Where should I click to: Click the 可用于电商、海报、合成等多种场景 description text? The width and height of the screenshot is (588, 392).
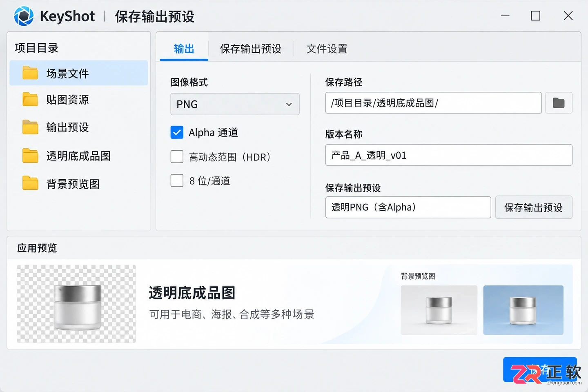pyautogui.click(x=232, y=314)
